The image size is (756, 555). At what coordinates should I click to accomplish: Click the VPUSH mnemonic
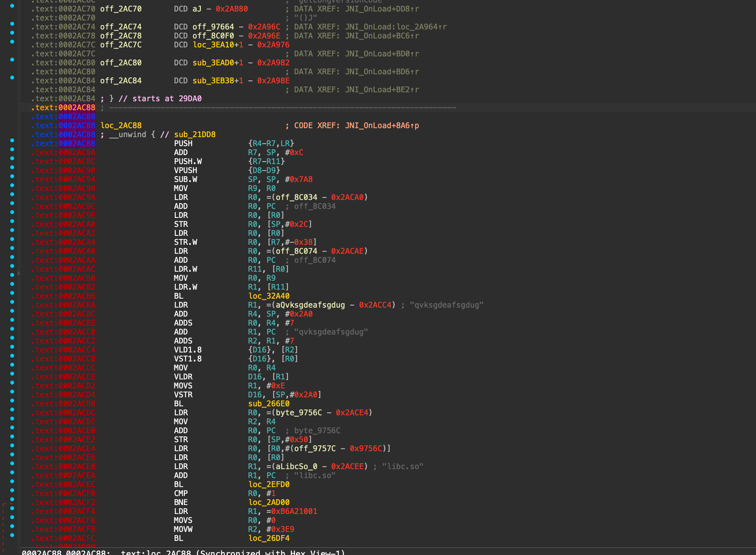coord(185,171)
